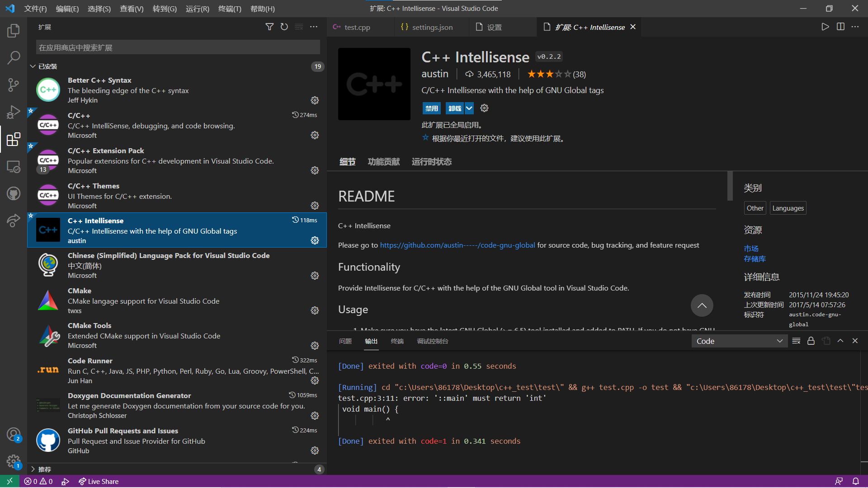Click 卸载 button to uninstall extension

pyautogui.click(x=455, y=108)
